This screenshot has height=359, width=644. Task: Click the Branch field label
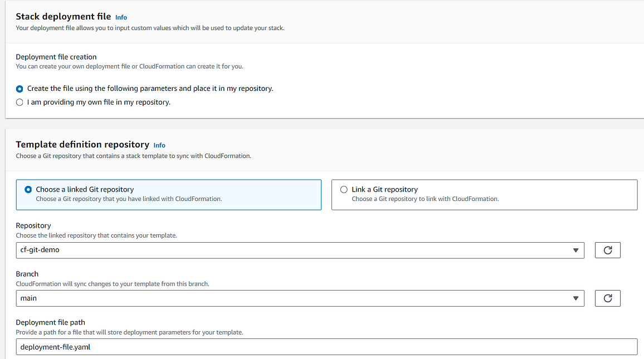coord(27,274)
